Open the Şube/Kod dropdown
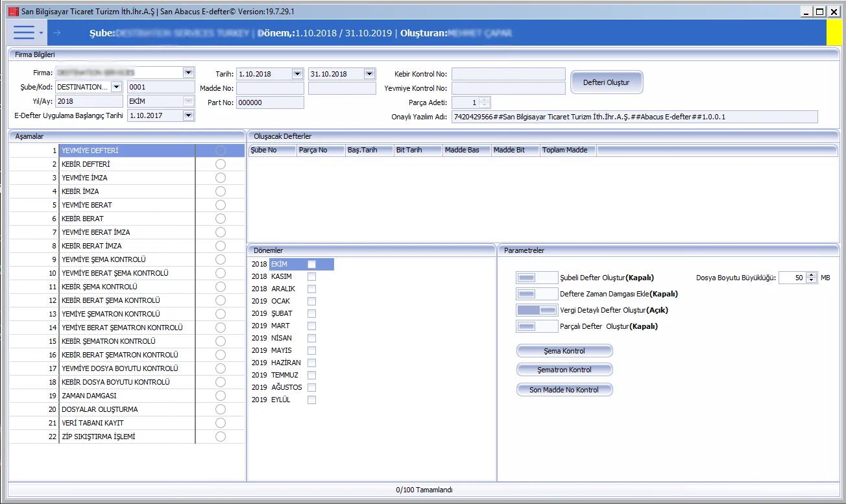The height and width of the screenshot is (504, 846). (x=116, y=87)
